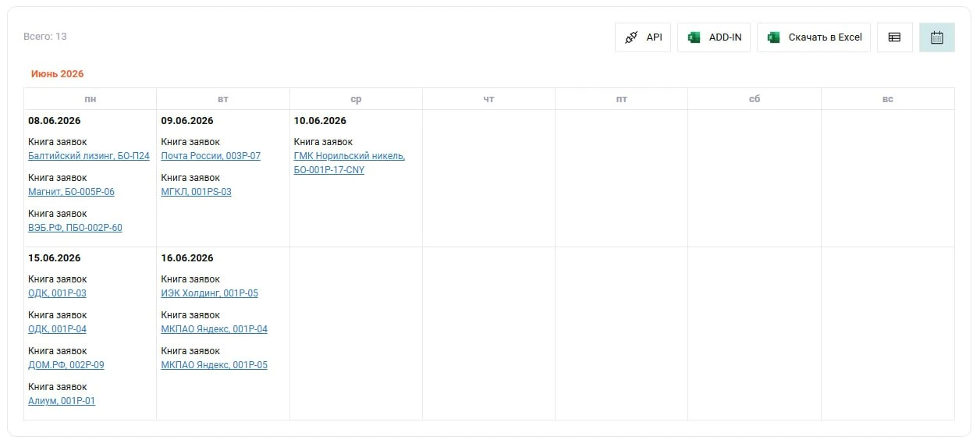Open the API plug icon button

(x=643, y=37)
